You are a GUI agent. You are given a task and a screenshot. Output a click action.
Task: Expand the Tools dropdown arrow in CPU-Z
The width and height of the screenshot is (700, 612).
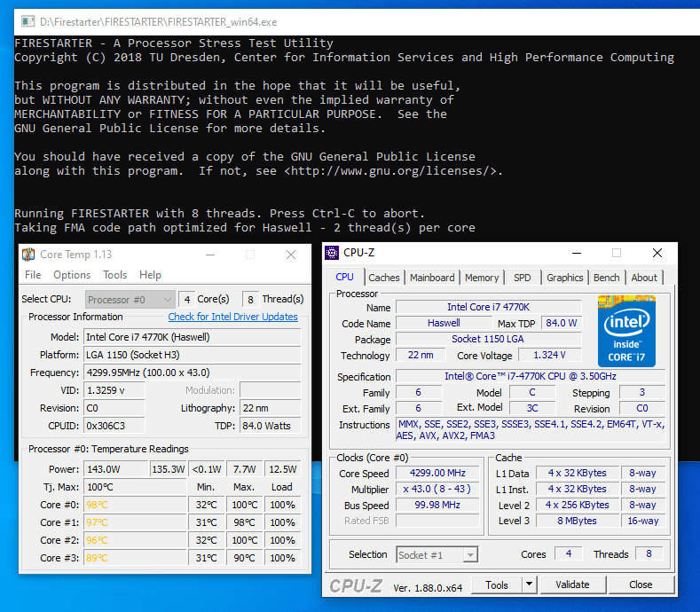pyautogui.click(x=530, y=585)
